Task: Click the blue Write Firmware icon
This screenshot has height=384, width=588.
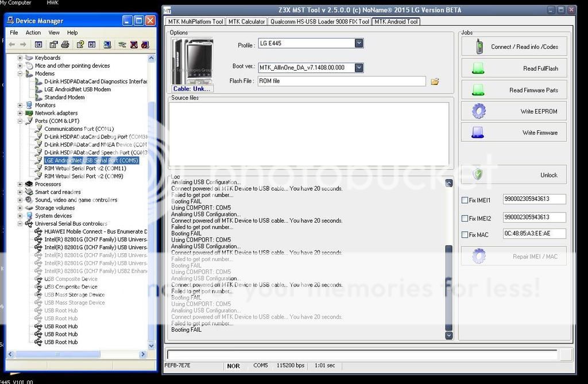Action: coord(478,133)
